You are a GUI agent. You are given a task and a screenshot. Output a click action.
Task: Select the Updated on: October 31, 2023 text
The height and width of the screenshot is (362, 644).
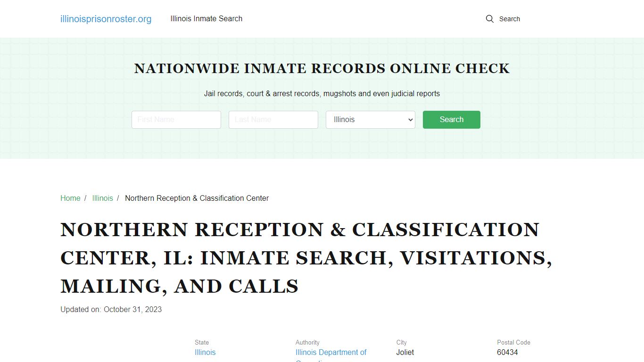pos(111,310)
